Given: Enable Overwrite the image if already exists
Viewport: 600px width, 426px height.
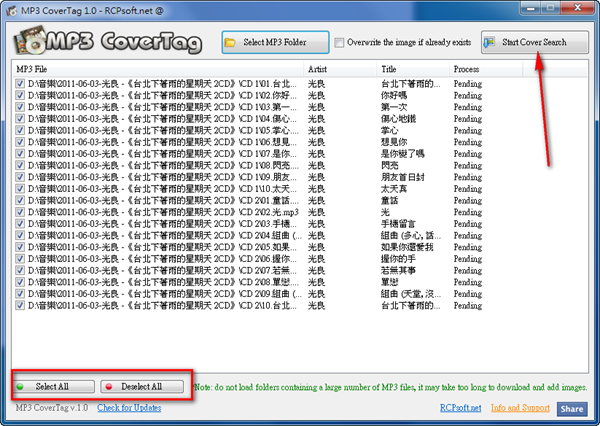Looking at the screenshot, I should point(339,42).
